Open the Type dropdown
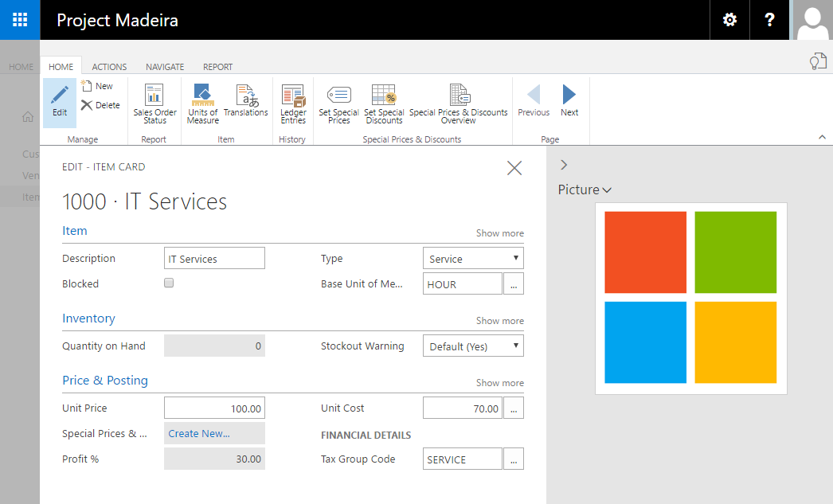Image resolution: width=833 pixels, height=504 pixels. (473, 259)
